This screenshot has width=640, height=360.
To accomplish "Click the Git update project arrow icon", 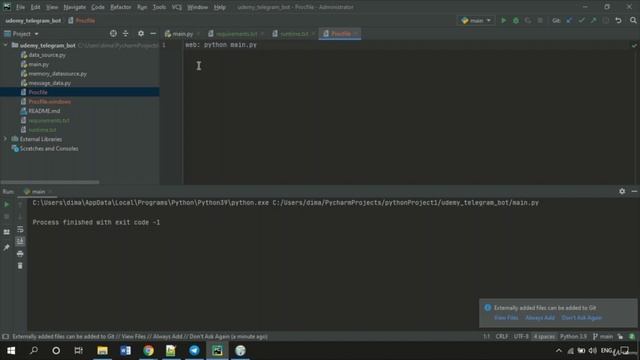I will pyautogui.click(x=569, y=20).
